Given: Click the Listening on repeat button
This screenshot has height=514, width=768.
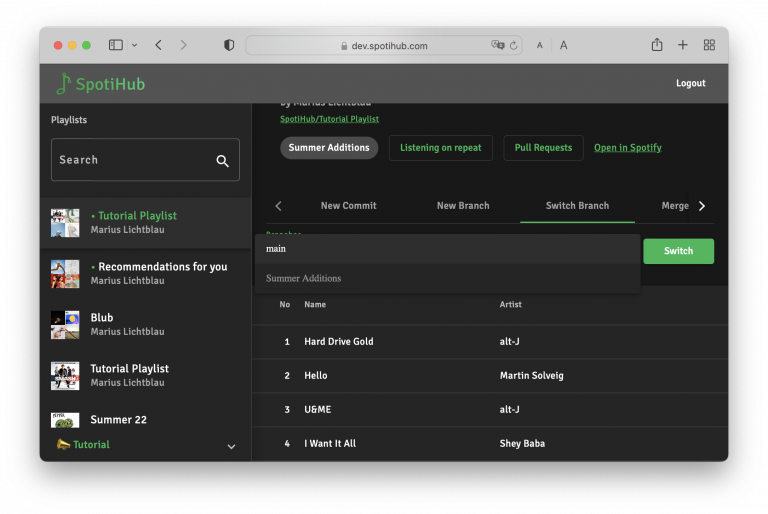Looking at the screenshot, I should 440,147.
